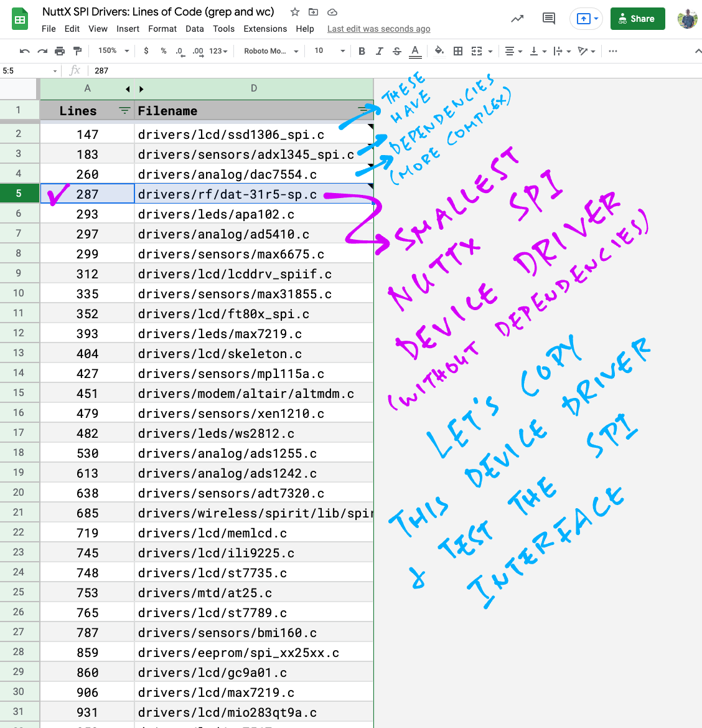Expand the Roboto Mono font dropdown
The height and width of the screenshot is (728, 702).
click(x=271, y=51)
